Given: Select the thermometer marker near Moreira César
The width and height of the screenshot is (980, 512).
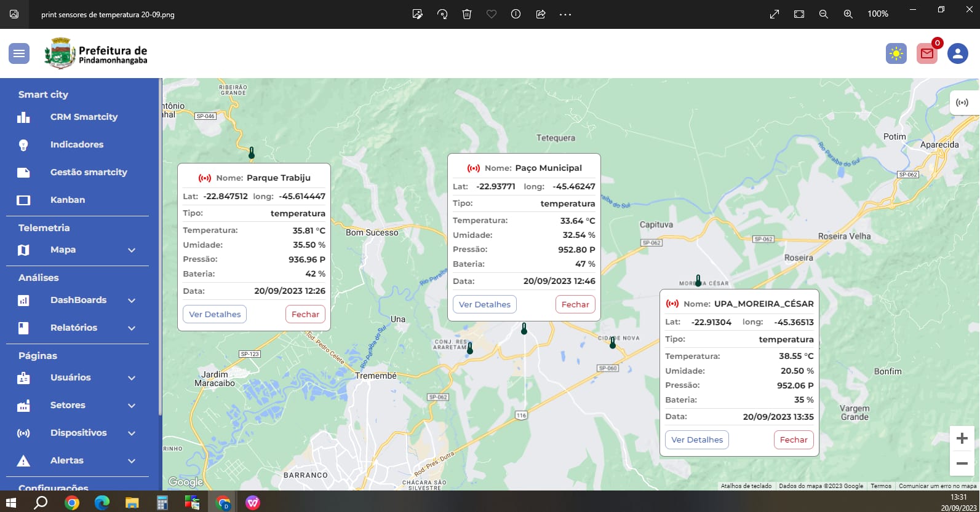Looking at the screenshot, I should 698,280.
